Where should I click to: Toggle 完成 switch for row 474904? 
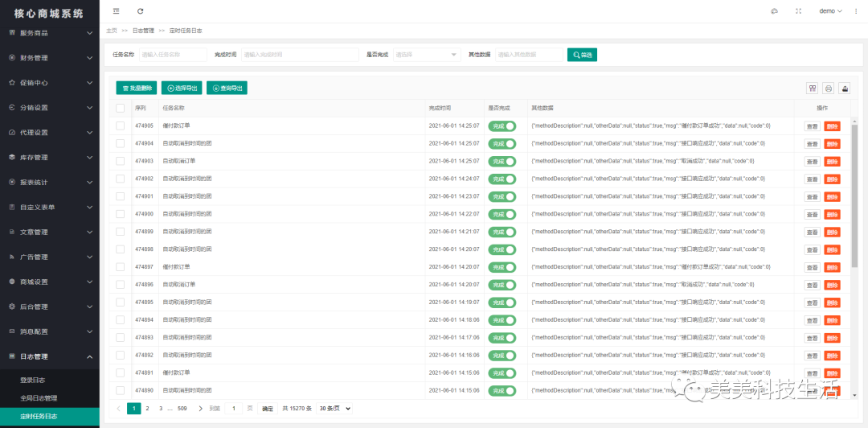point(502,143)
